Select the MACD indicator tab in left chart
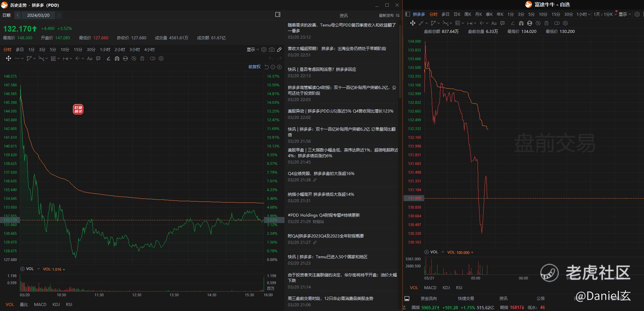The image size is (644, 311). [x=40, y=304]
